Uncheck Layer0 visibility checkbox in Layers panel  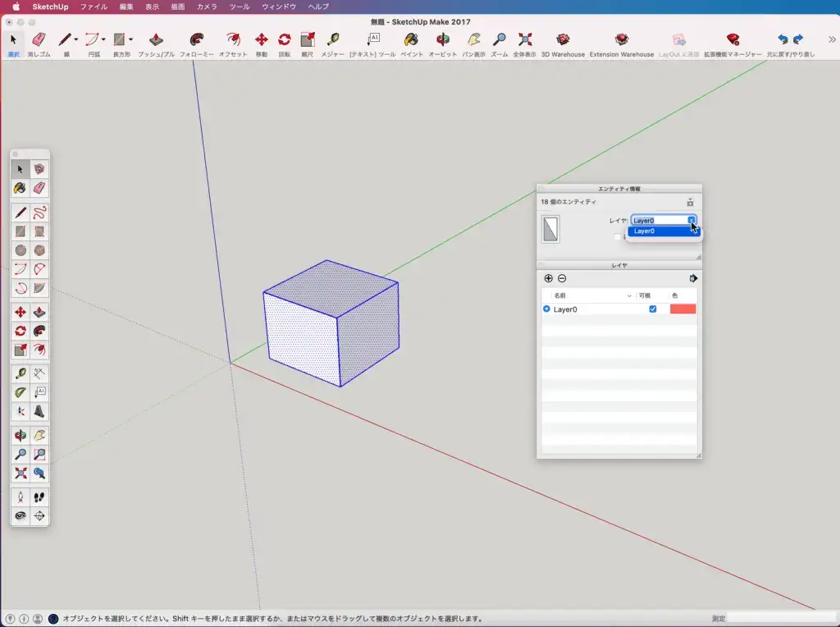652,309
